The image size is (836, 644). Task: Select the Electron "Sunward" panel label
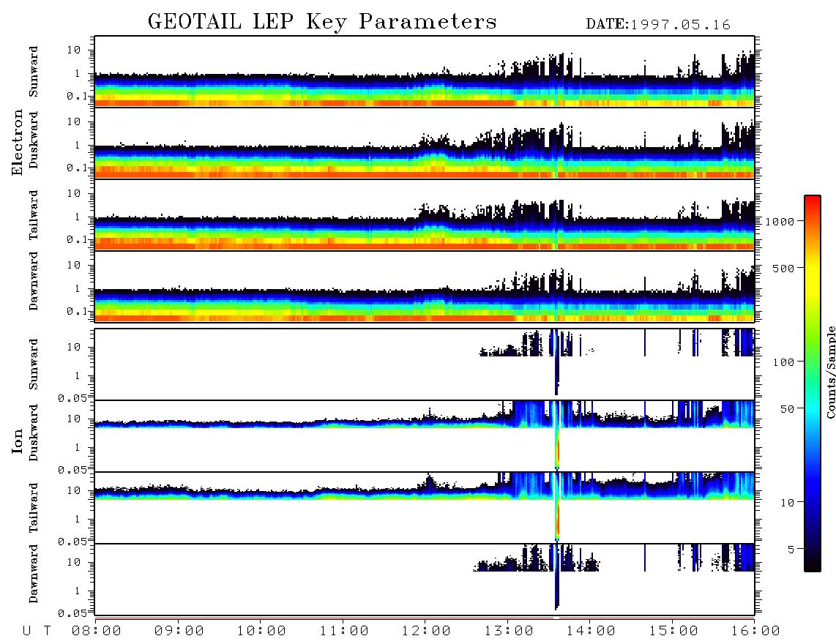tap(34, 72)
